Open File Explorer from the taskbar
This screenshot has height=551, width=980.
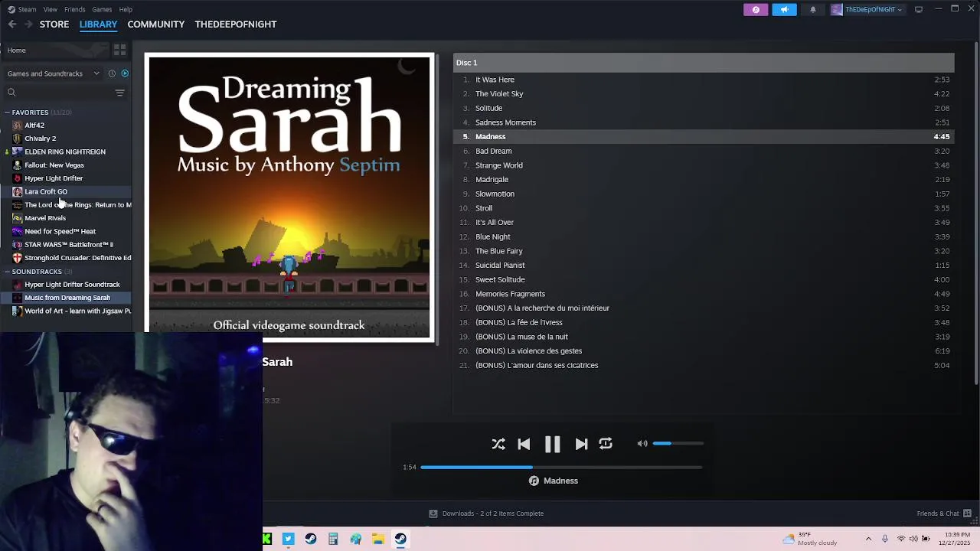click(x=378, y=539)
